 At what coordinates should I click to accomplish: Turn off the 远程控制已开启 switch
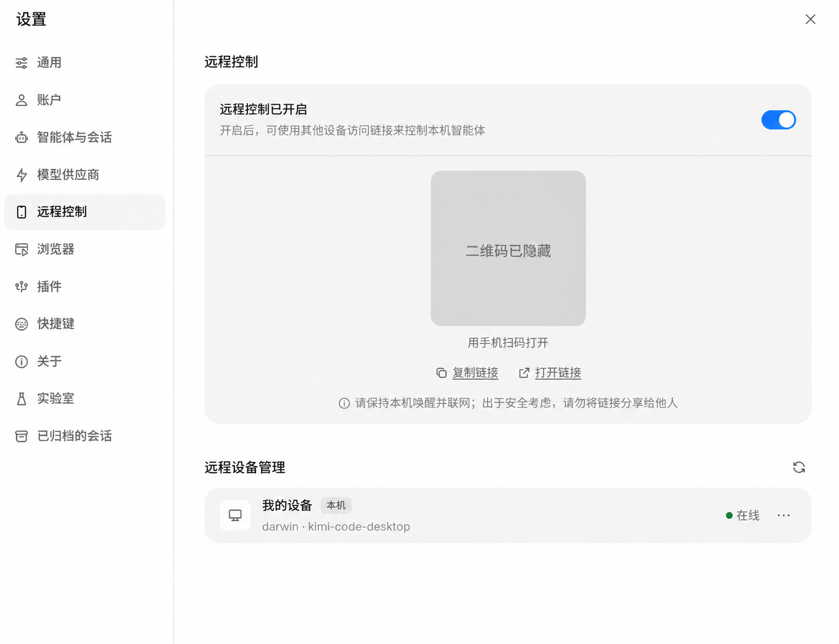click(779, 120)
